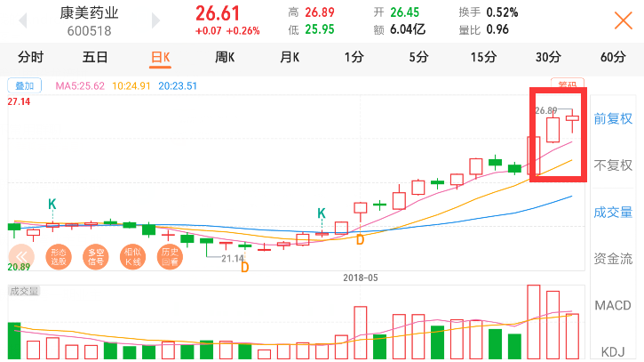The width and height of the screenshot is (644, 362).
Task: Show the 15分 chart
Action: [x=483, y=57]
